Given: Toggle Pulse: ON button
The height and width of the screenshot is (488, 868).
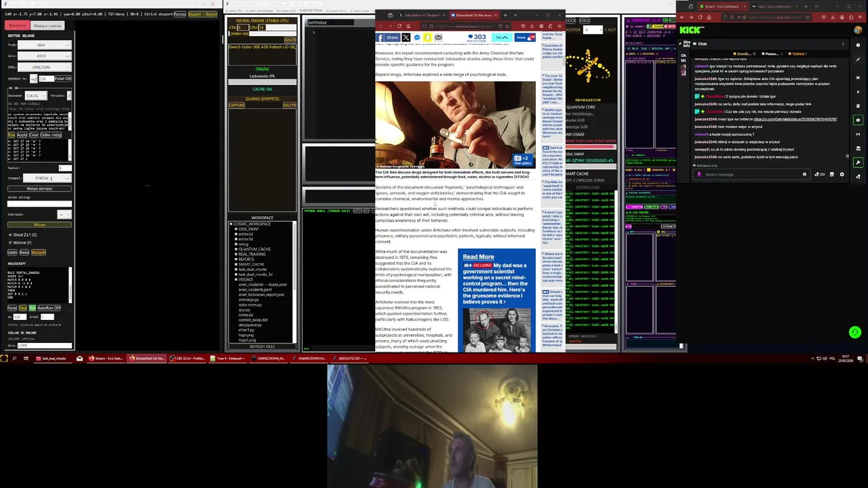Looking at the screenshot, I should (x=63, y=79).
